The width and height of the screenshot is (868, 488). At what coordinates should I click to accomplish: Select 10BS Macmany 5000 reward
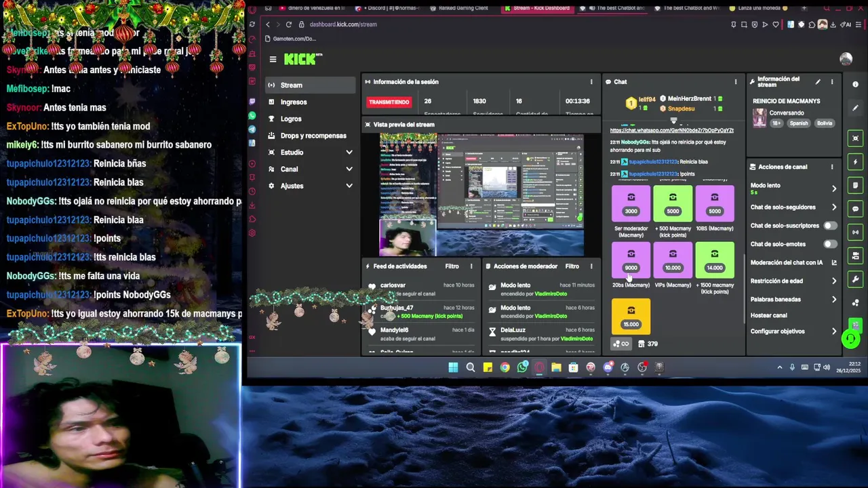click(715, 203)
